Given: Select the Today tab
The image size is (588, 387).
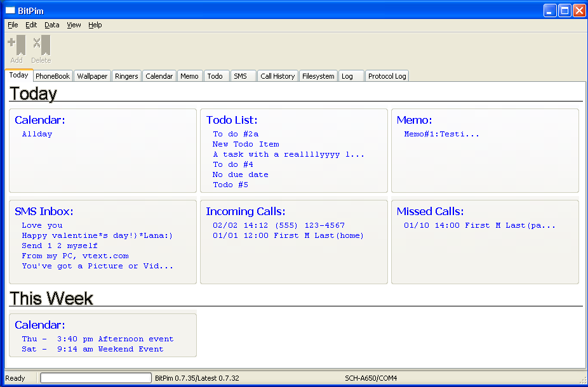Looking at the screenshot, I should pos(19,75).
